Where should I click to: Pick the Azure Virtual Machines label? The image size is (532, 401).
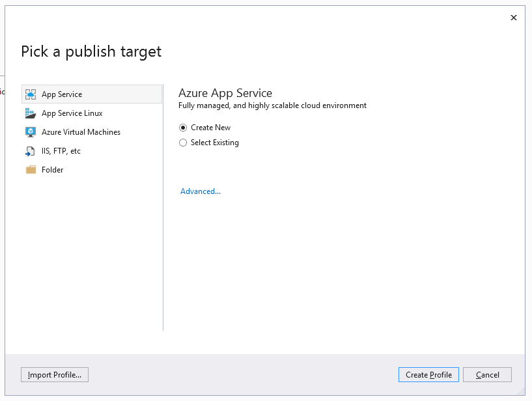(81, 132)
